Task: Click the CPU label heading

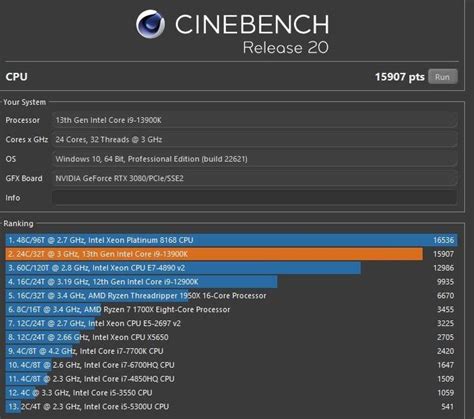Action: coord(16,77)
